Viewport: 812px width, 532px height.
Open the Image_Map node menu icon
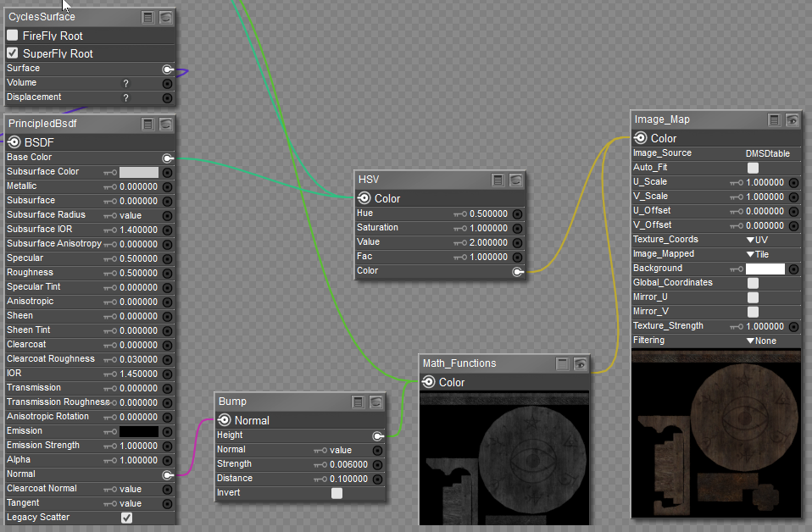click(774, 120)
